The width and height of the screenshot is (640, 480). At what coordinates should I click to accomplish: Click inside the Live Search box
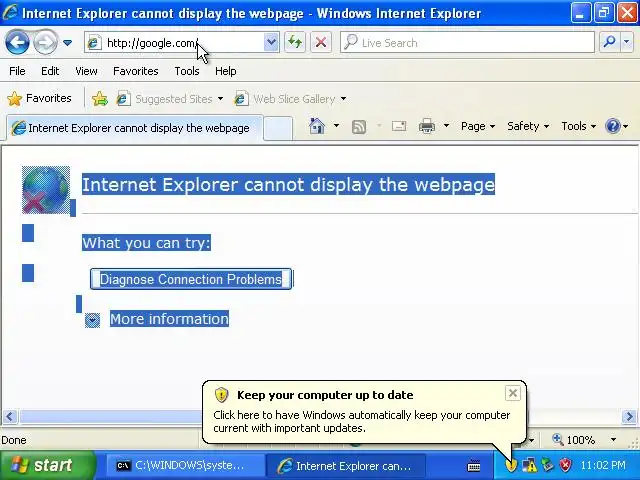[467, 42]
